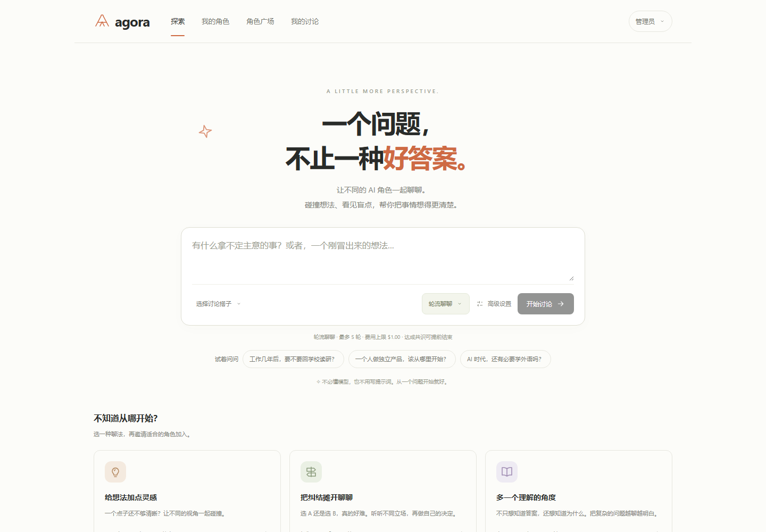Click the description starting 不只想知道答案
Screen dimensions: 766x532
578,513
